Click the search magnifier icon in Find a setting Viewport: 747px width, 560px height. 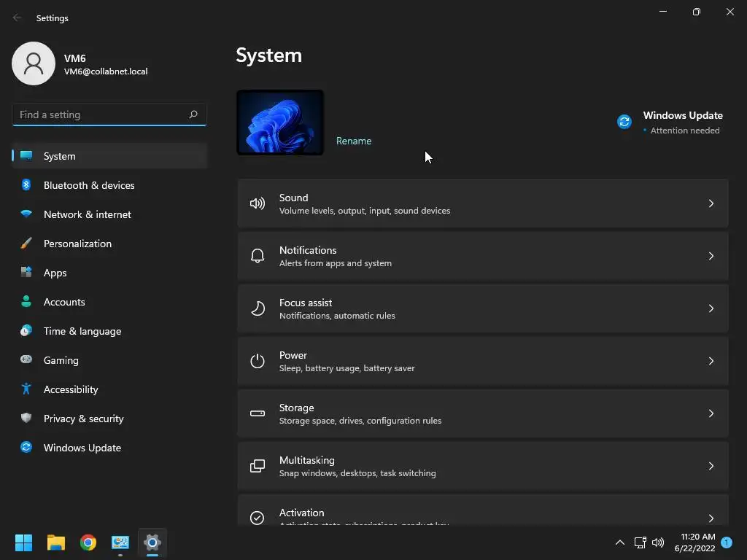click(193, 114)
